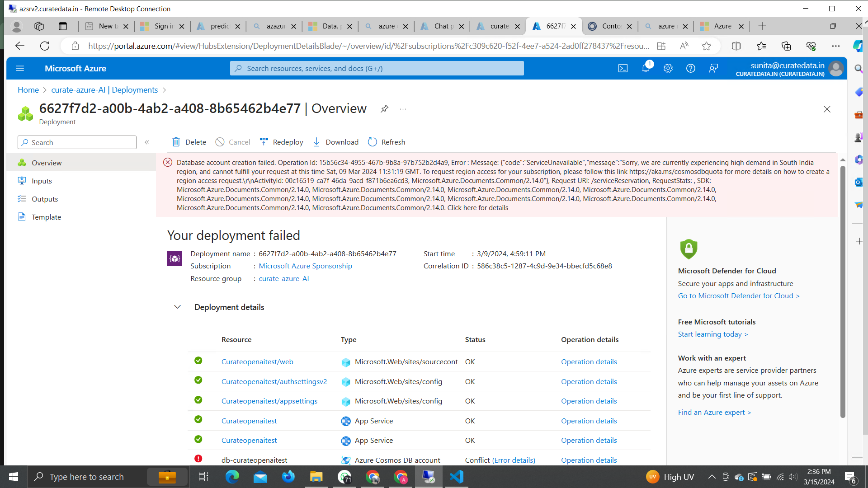Open portal settings gear
Screen dimensions: 868x488
(668, 68)
